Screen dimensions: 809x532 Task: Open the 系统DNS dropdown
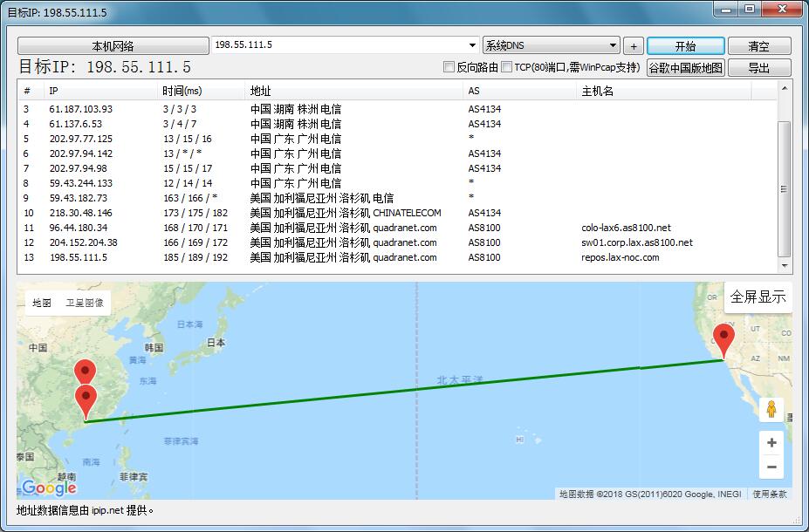coord(614,45)
